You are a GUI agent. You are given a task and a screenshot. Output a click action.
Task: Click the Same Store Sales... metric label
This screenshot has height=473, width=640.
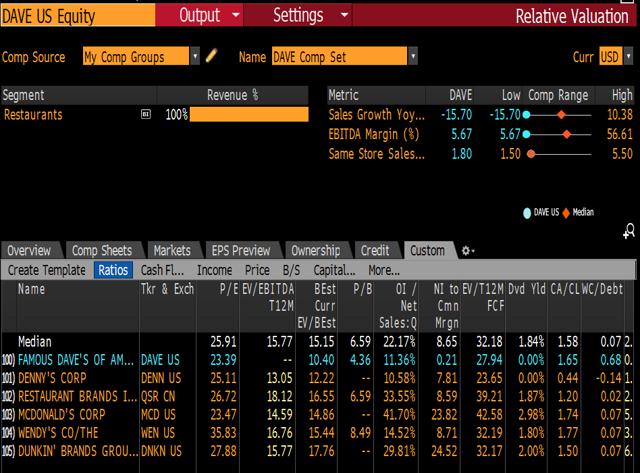coord(376,154)
